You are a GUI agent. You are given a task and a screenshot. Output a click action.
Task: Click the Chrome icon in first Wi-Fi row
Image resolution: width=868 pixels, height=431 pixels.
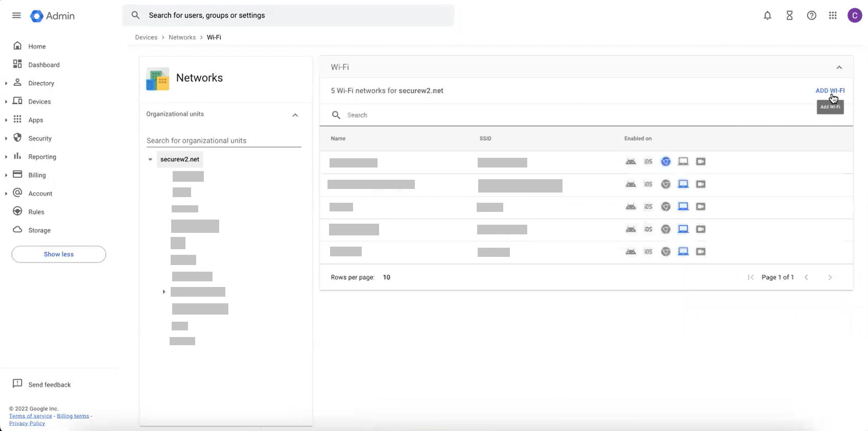point(665,162)
